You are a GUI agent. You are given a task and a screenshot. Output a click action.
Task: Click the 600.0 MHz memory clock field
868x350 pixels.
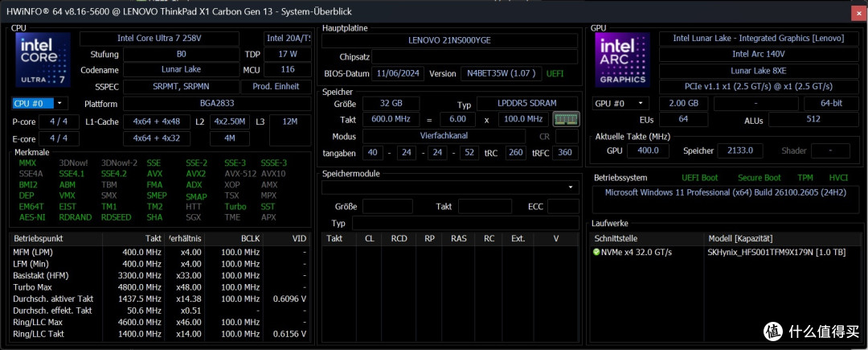pyautogui.click(x=391, y=120)
